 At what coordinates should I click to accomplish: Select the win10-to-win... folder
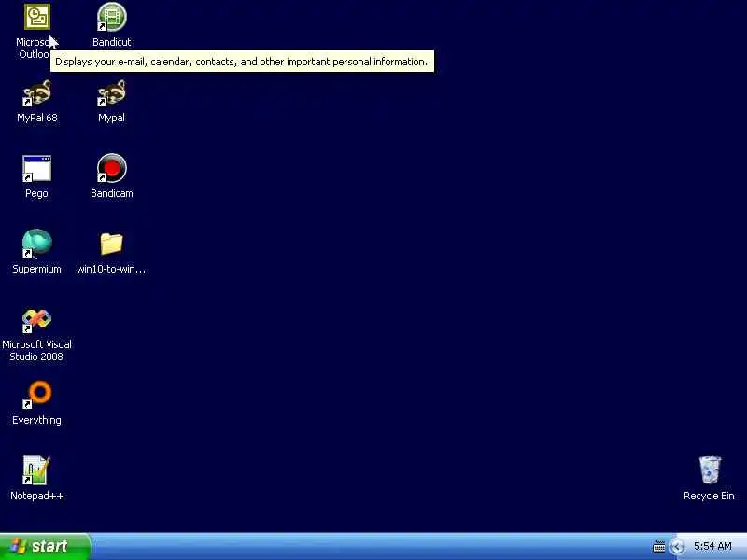click(x=111, y=244)
